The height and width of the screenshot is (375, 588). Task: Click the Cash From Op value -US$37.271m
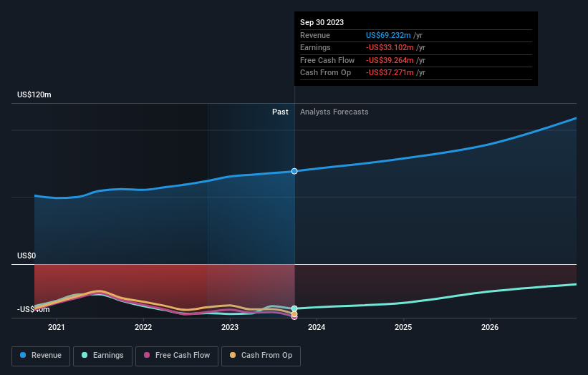tap(390, 73)
